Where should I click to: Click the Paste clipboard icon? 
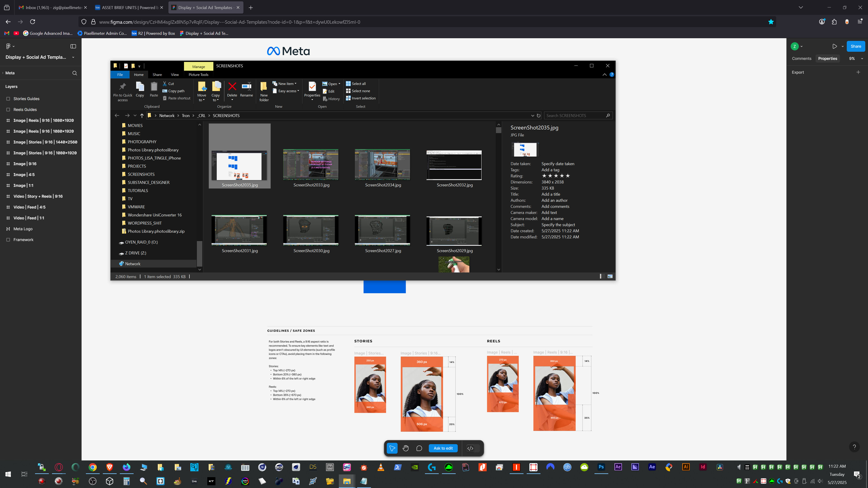[154, 87]
